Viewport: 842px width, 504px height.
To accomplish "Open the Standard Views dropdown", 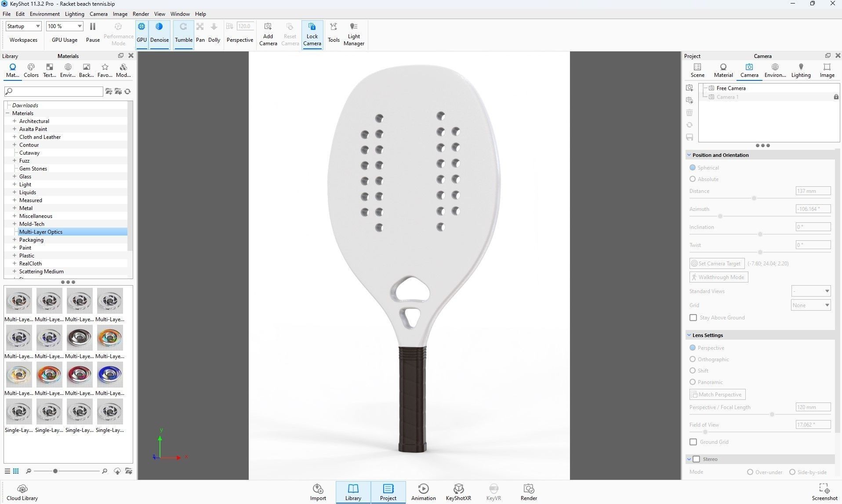I will click(811, 291).
